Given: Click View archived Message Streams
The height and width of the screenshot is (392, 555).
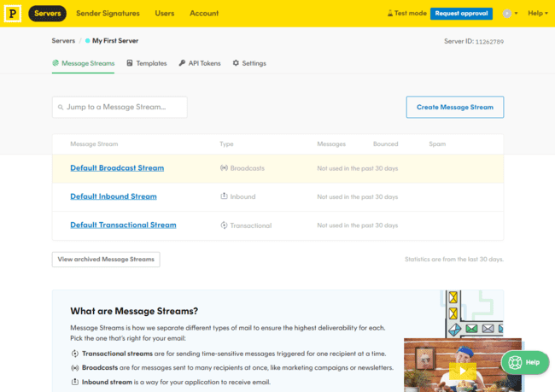Looking at the screenshot, I should pyautogui.click(x=106, y=259).
